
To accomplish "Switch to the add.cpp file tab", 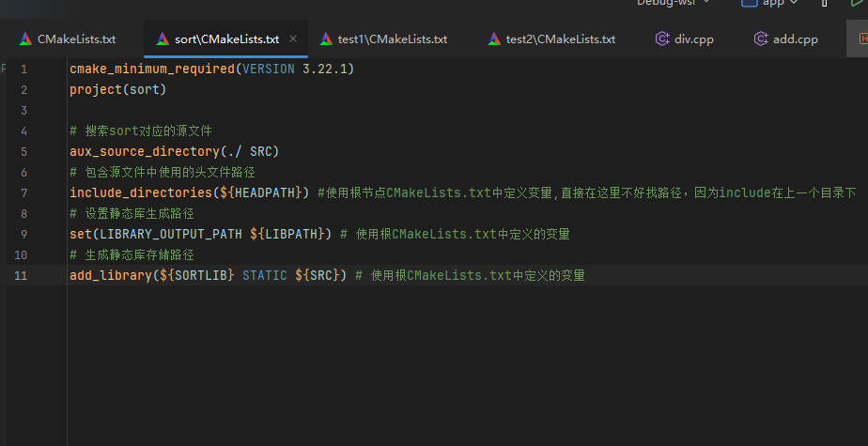I will click(794, 39).
